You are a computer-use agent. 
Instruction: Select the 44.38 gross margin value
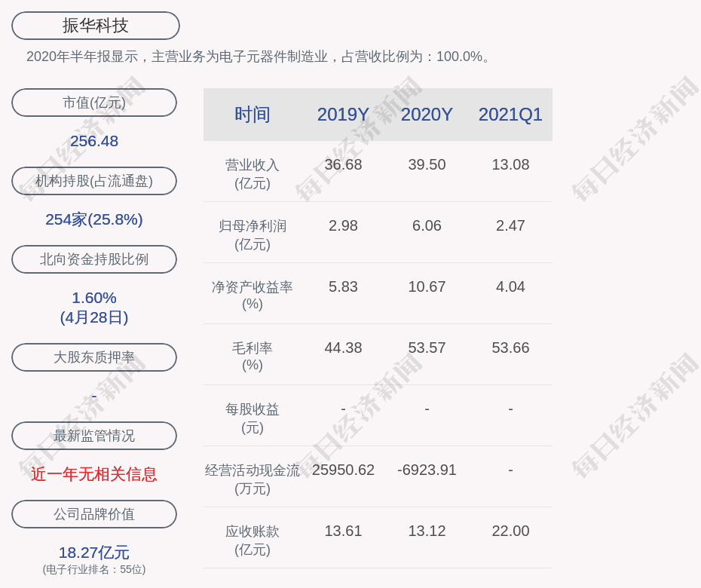344,348
